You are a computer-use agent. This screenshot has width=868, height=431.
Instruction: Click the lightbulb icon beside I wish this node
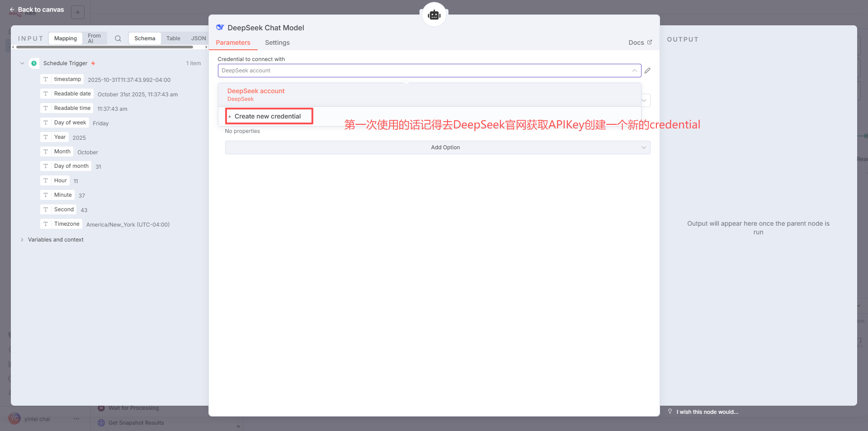point(670,411)
